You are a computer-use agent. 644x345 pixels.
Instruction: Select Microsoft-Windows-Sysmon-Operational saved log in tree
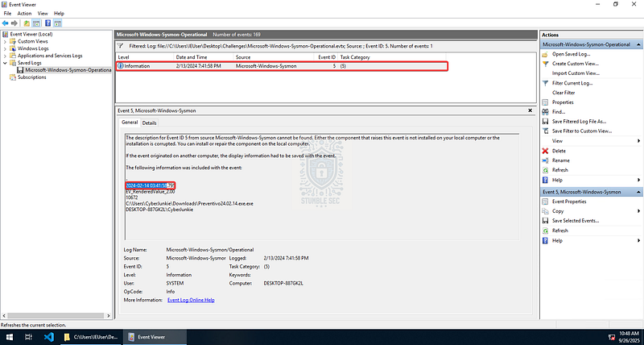(68, 70)
